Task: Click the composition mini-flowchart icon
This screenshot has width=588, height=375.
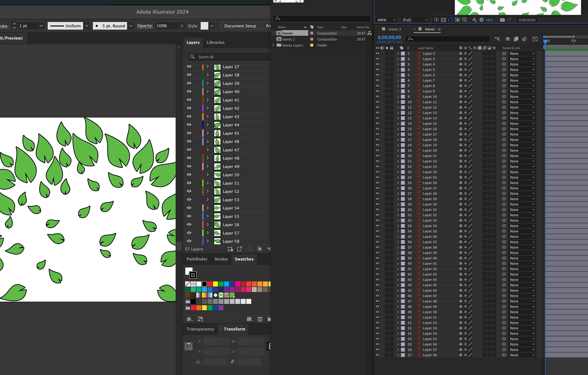Action: point(497,39)
